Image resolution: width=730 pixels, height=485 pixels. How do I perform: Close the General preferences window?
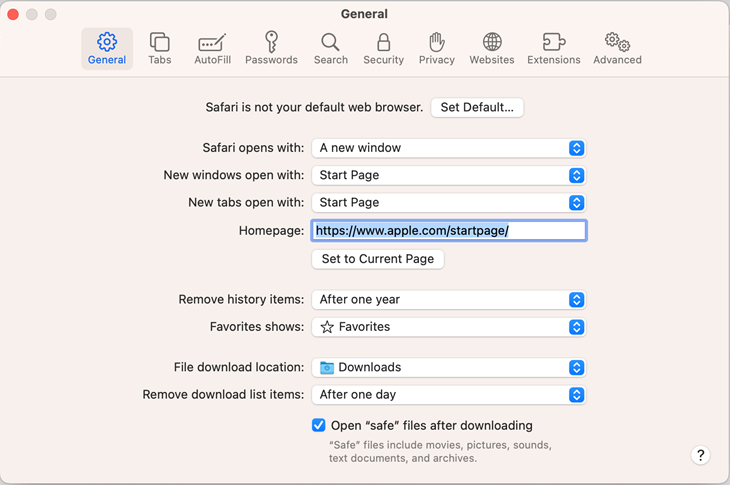pyautogui.click(x=13, y=14)
